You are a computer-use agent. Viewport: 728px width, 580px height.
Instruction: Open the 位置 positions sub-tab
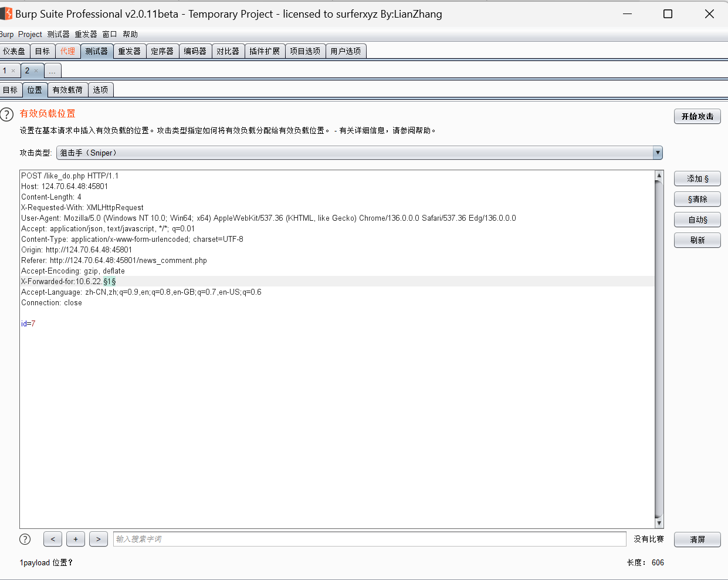(35, 90)
